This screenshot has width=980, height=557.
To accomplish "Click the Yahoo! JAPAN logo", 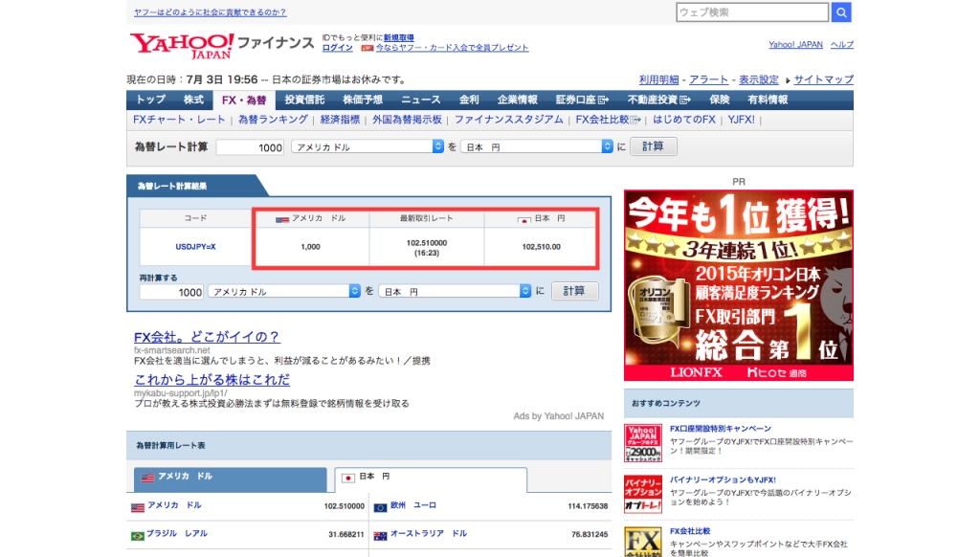I will pos(182,46).
